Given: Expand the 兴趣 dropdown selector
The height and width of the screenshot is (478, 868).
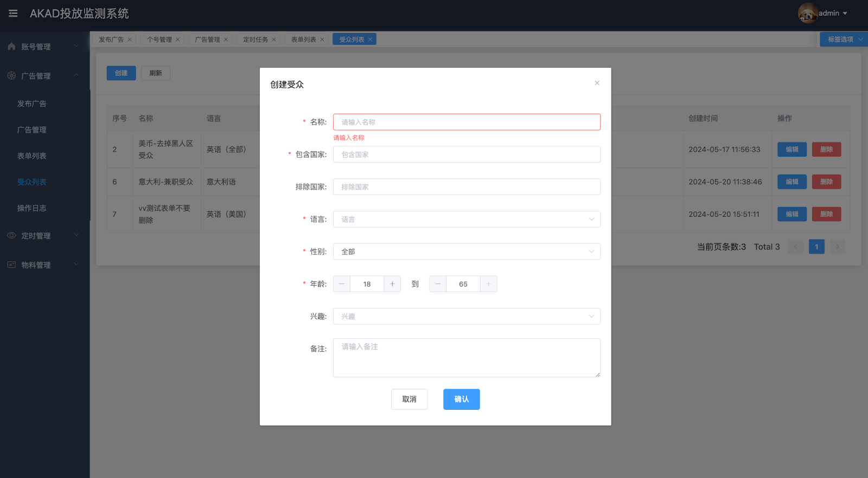Looking at the screenshot, I should (467, 316).
